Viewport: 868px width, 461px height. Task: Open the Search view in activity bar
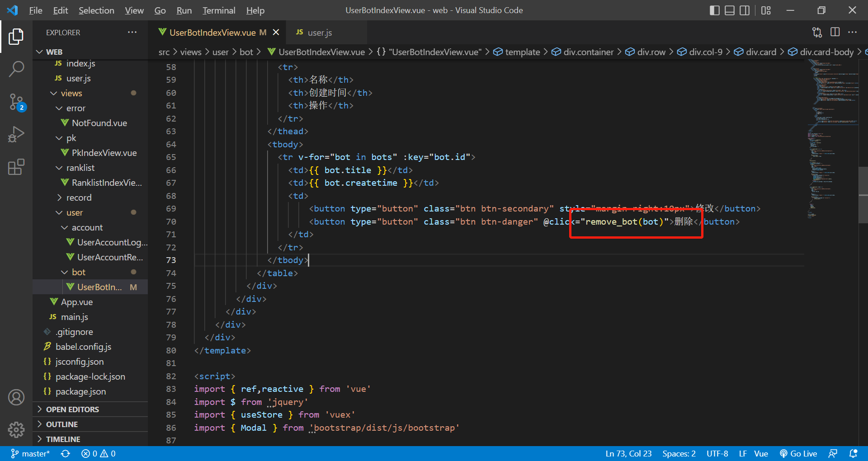[x=16, y=70]
